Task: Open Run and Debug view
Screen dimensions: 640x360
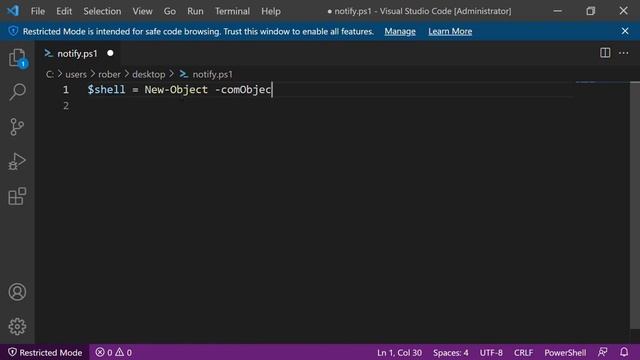Action: click(17, 161)
